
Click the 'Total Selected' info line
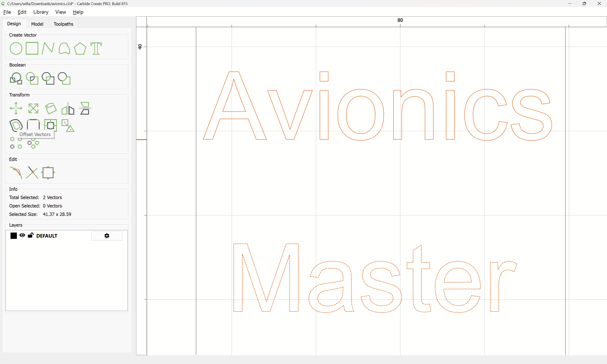(36, 197)
